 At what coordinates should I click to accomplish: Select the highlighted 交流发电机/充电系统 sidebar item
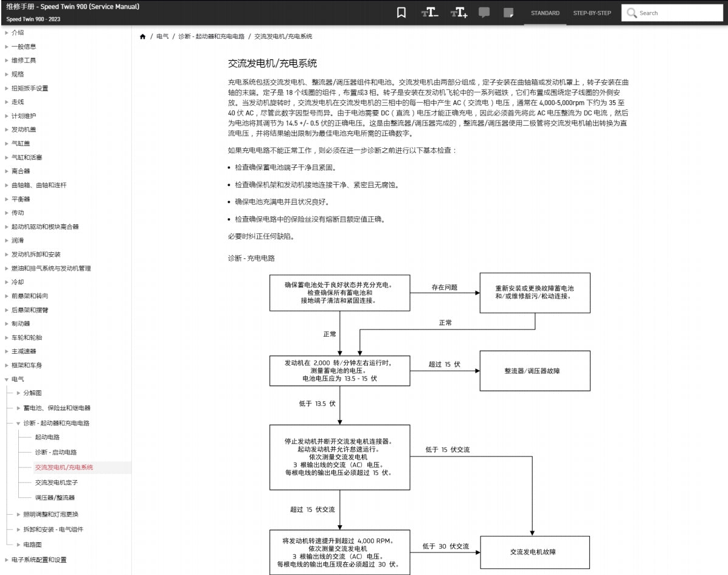click(x=64, y=468)
